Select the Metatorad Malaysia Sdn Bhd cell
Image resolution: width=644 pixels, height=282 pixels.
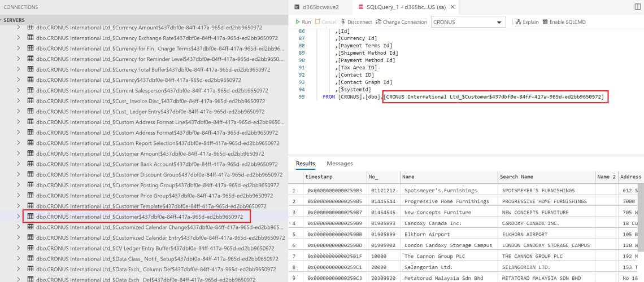[x=449, y=278]
